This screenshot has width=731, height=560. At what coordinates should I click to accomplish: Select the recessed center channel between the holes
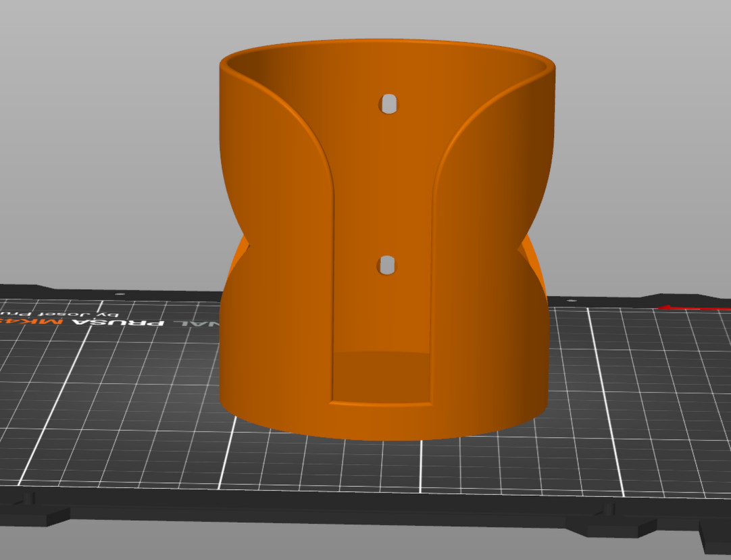383,189
